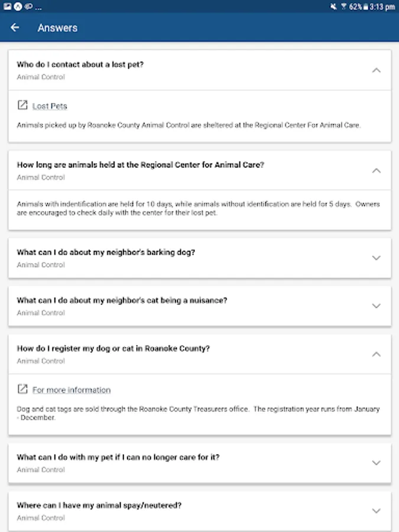The width and height of the screenshot is (399, 532).
Task: Expand the neighbor's cat nuisance question
Action: point(376,306)
